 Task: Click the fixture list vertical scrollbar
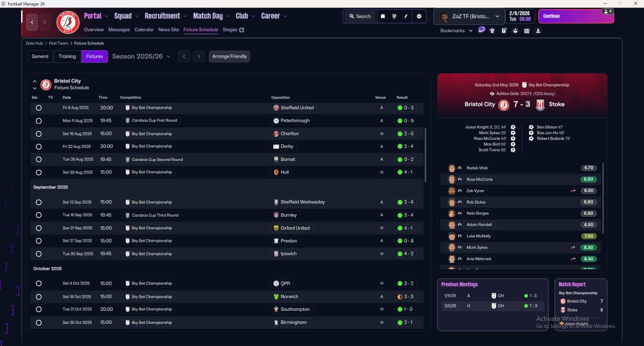pyautogui.click(x=426, y=154)
